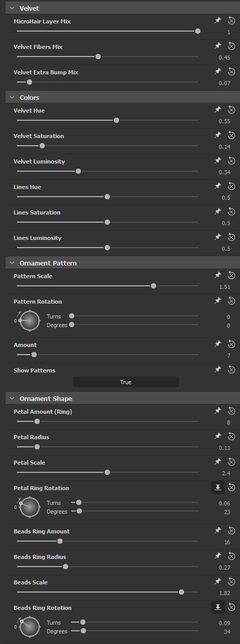
Task: Reset Petal Radius to default value
Action: (231, 436)
